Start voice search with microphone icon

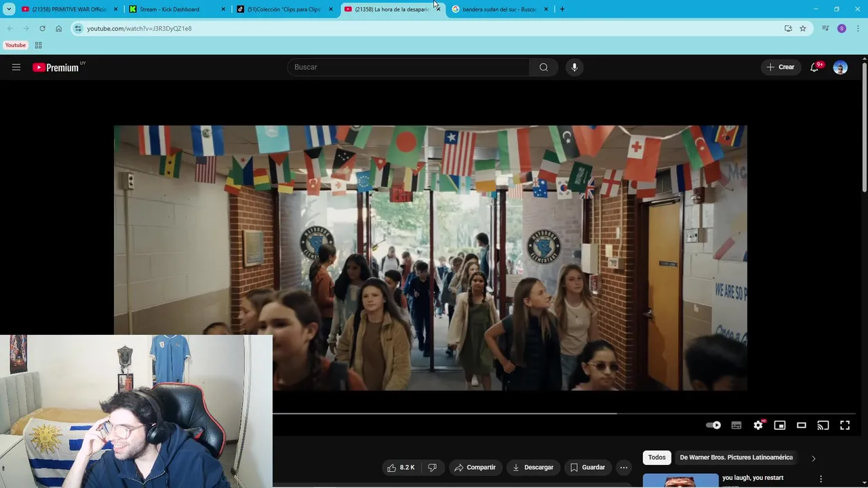(x=574, y=67)
